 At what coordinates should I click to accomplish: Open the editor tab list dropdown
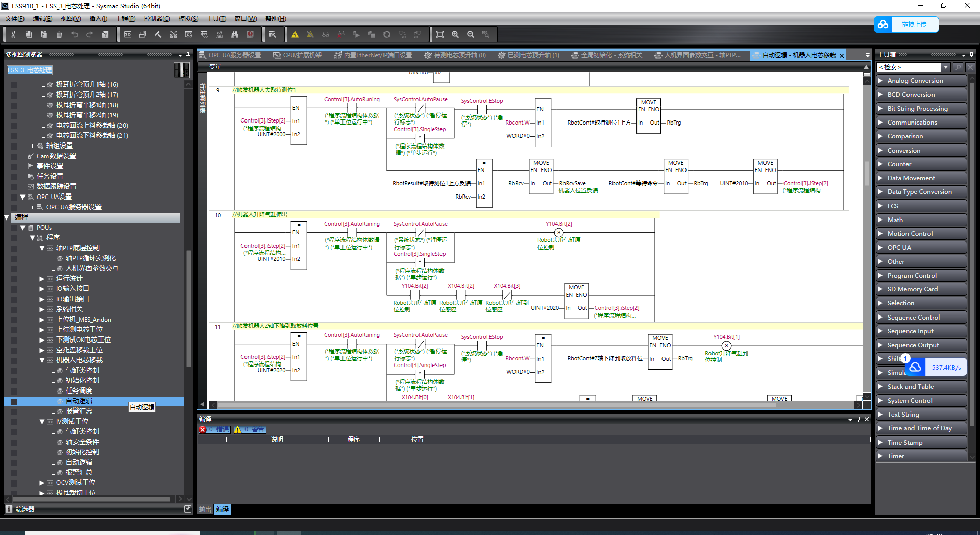pos(867,55)
